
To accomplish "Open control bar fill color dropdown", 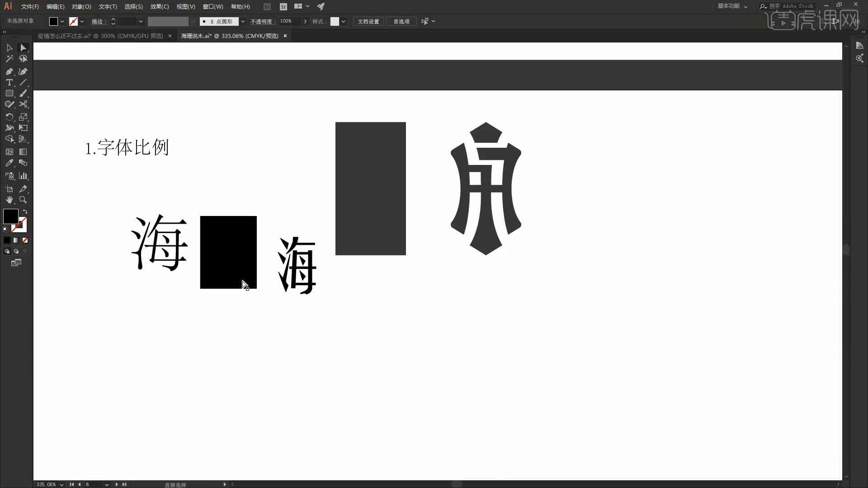I will point(62,22).
